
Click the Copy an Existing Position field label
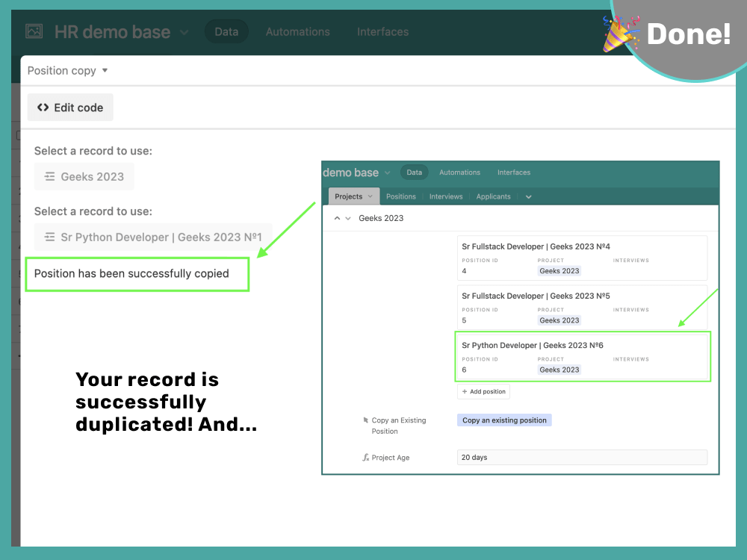click(x=399, y=426)
